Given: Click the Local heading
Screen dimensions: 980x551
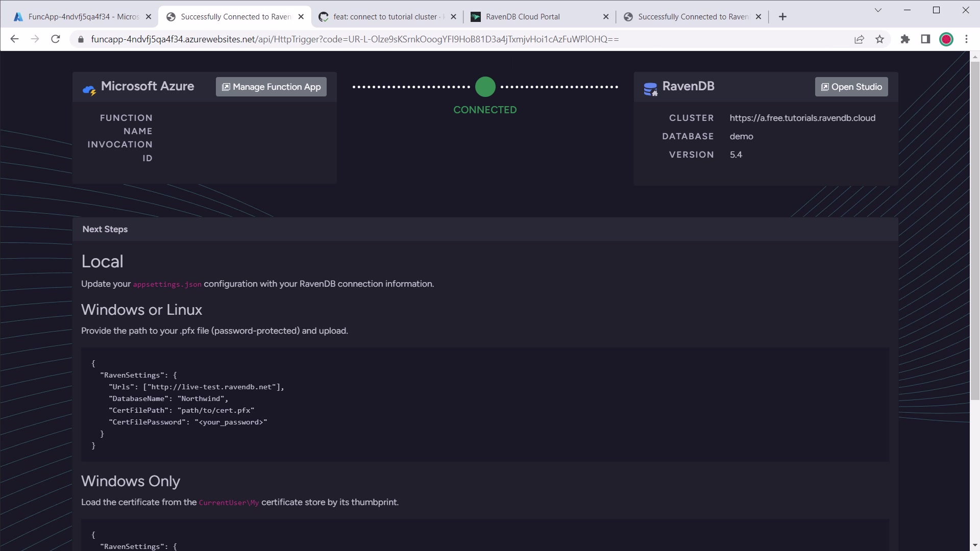Looking at the screenshot, I should [102, 261].
